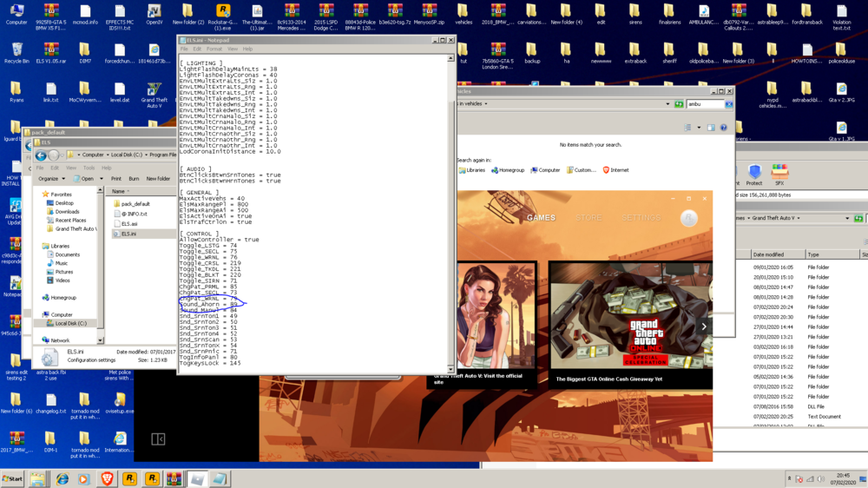Select the pack_default folder in file list
Screen dimensions: 868x488
[x=131, y=204]
